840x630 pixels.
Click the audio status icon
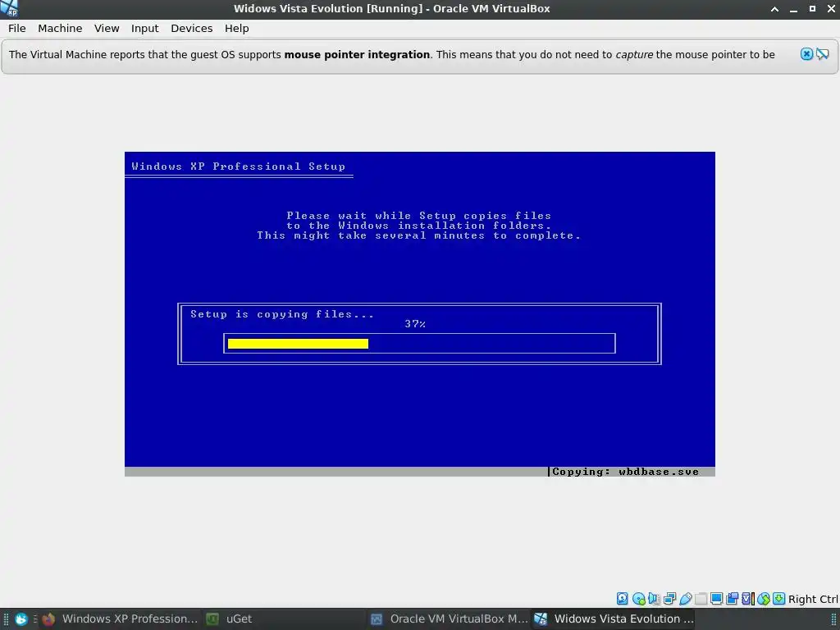(654, 598)
